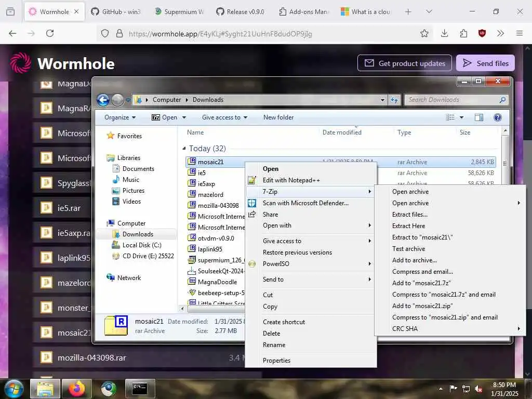Viewport: 532px width, 399px height.
Task: Open the Firefox hamburger application menu
Action: (x=519, y=33)
